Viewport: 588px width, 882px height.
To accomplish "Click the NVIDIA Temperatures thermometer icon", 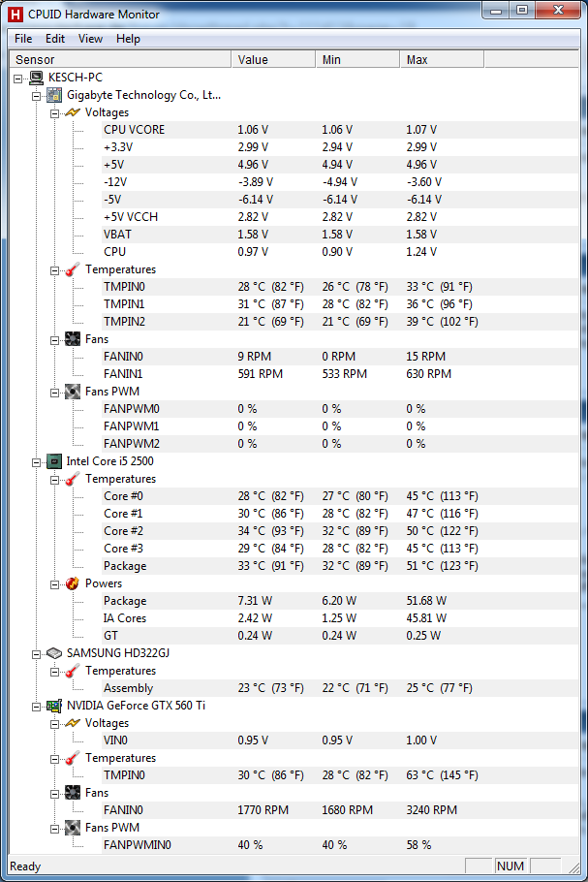I will (73, 758).
